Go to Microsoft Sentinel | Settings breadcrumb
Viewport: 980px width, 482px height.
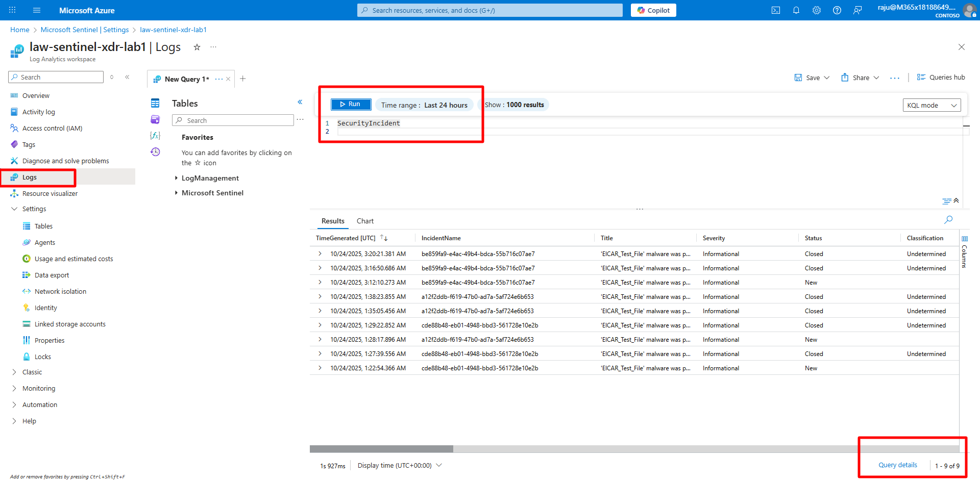(85, 30)
